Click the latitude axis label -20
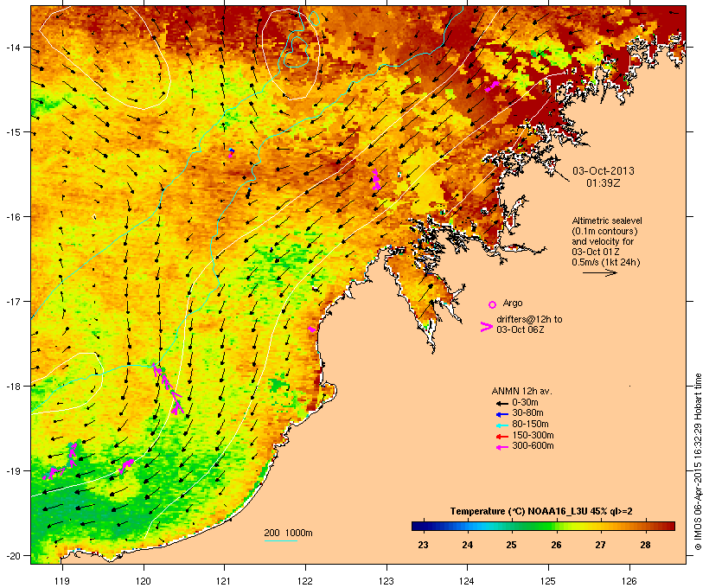Viewport: 709px width, 588px height. 12,556
